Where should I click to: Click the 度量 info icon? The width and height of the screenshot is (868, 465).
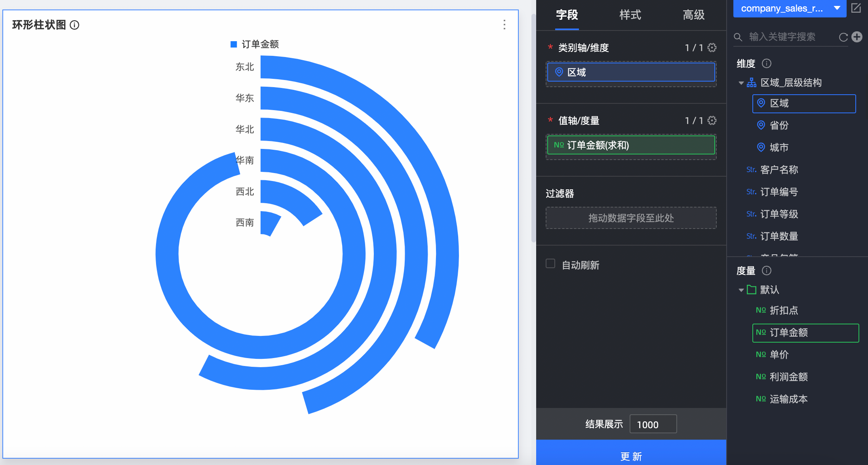[x=767, y=271]
